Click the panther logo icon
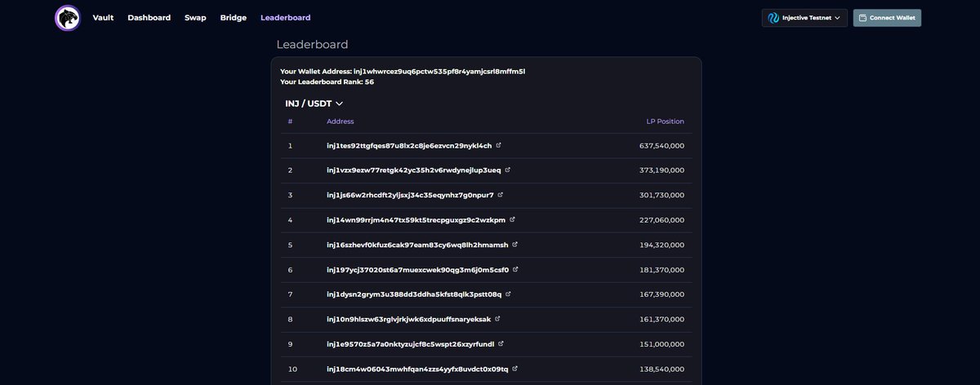Image resolution: width=980 pixels, height=385 pixels. pos(67,18)
